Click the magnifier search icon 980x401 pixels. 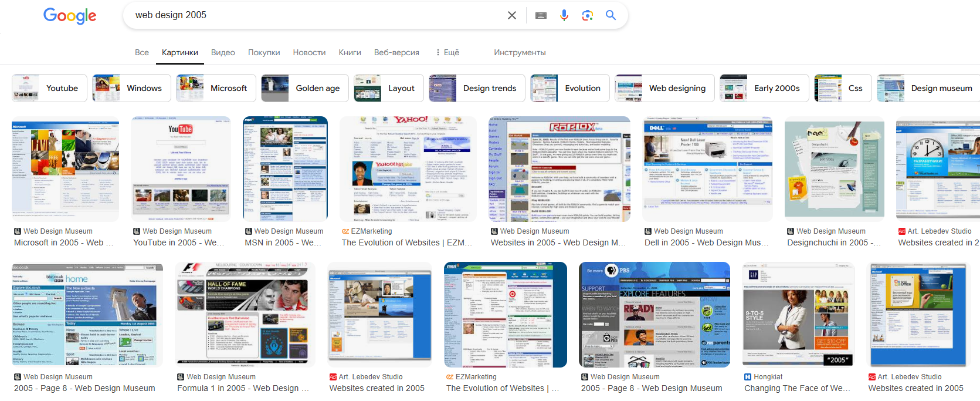(x=611, y=15)
